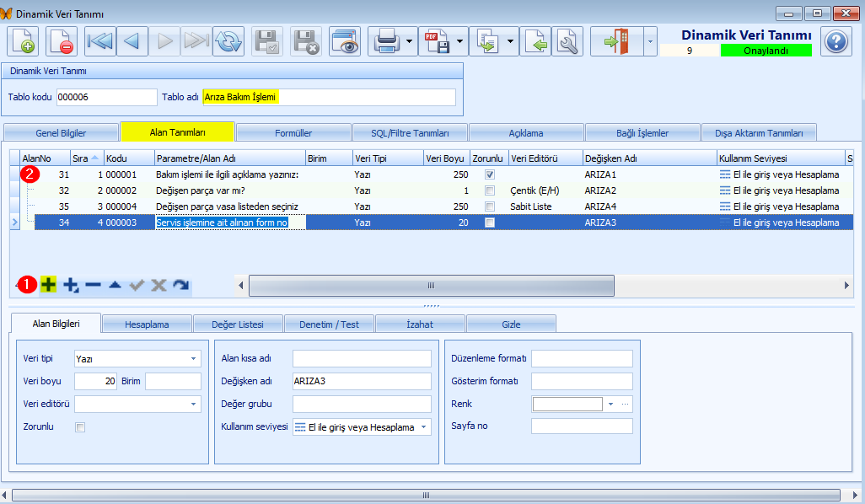Click the grid confirm checkmark icon
The width and height of the screenshot is (865, 504).
tap(137, 285)
